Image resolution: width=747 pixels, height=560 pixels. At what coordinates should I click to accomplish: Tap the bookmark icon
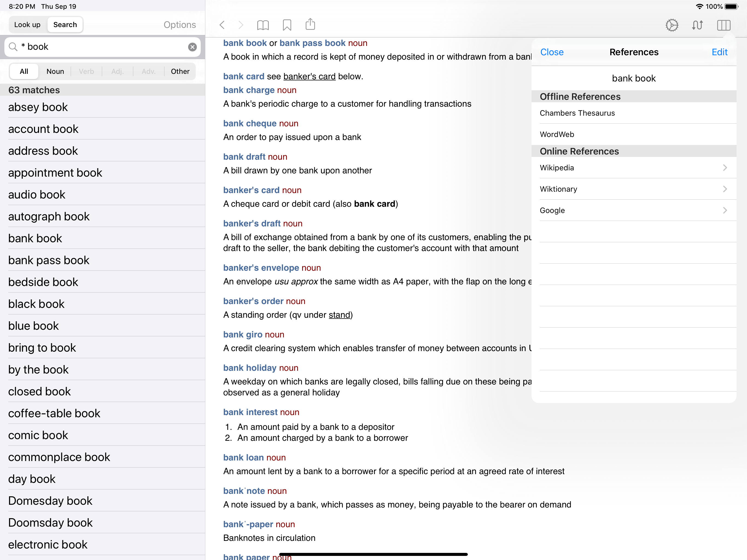point(287,25)
